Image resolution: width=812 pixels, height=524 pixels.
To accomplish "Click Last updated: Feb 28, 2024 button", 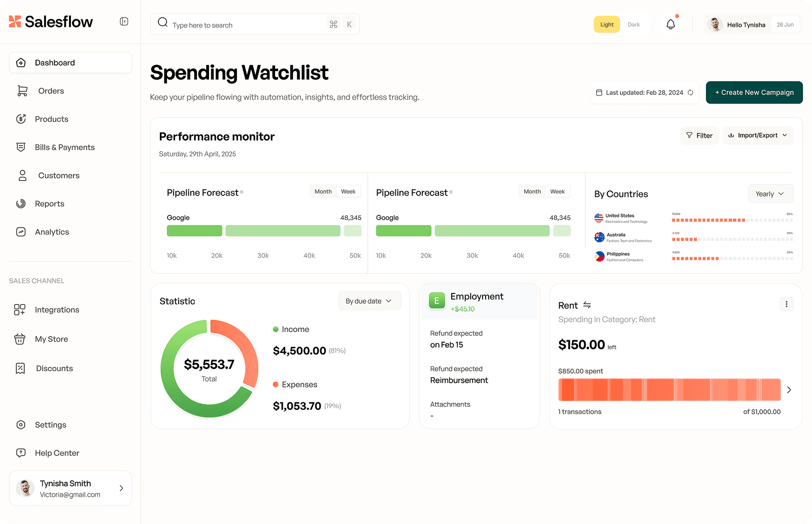I will pos(645,92).
